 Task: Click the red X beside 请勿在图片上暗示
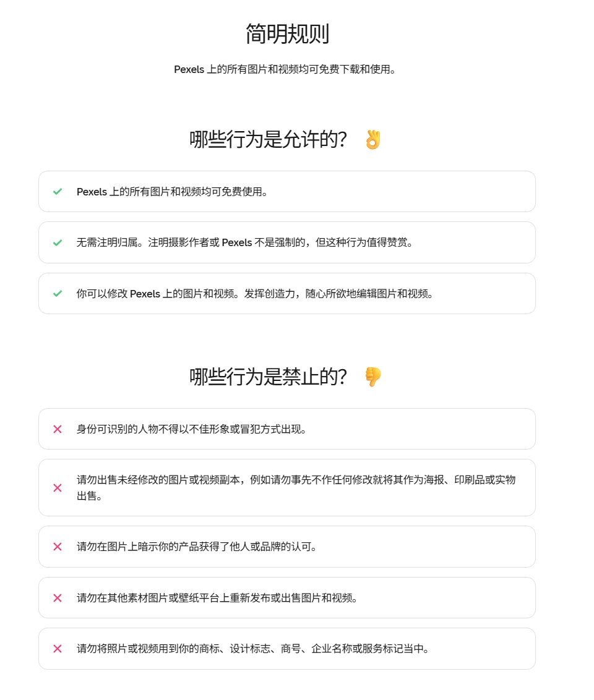58,547
